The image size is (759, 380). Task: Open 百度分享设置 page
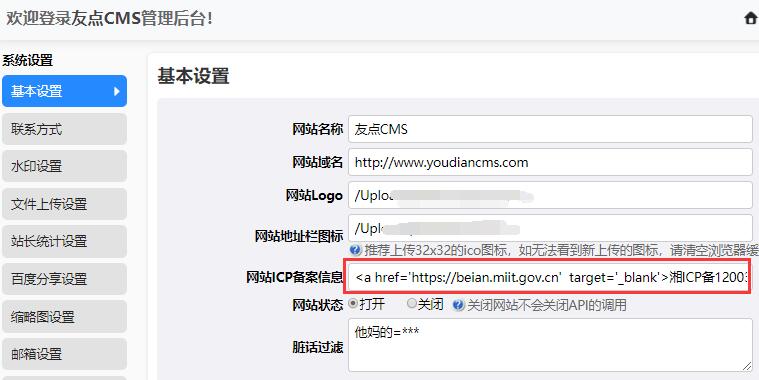coord(64,279)
